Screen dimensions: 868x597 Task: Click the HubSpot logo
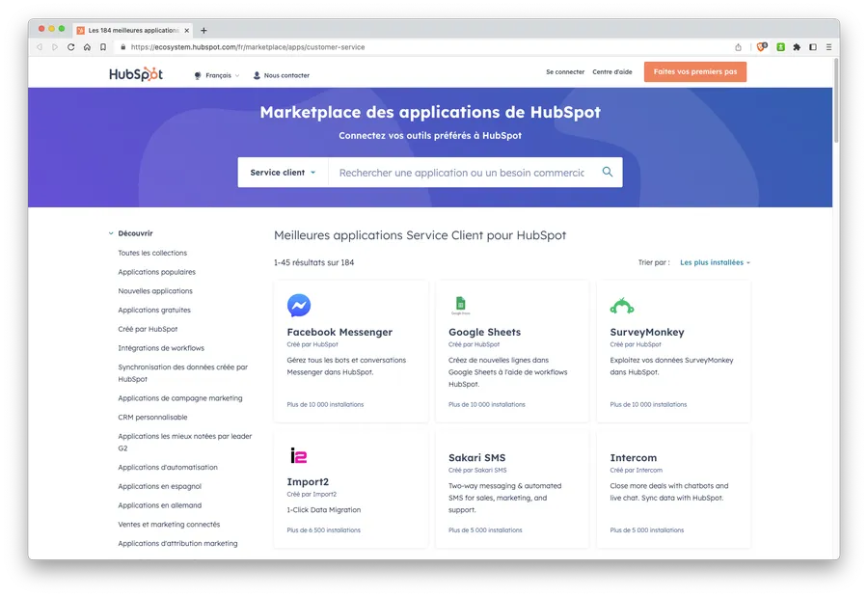tap(136, 74)
